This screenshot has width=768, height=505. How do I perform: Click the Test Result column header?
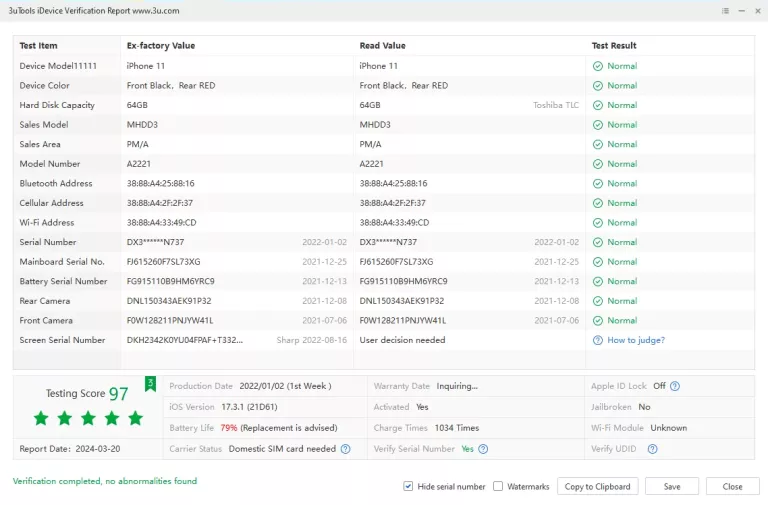pyautogui.click(x=614, y=46)
